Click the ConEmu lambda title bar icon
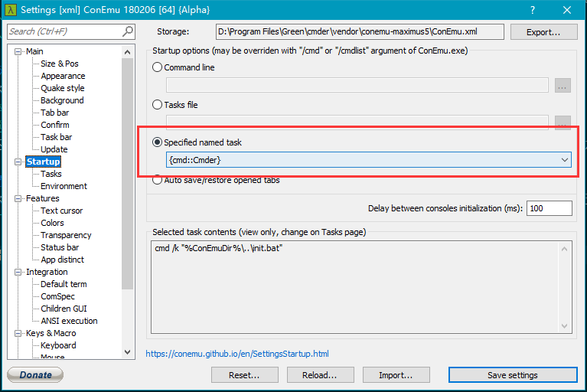Image resolution: width=587 pixels, height=392 pixels. point(11,10)
